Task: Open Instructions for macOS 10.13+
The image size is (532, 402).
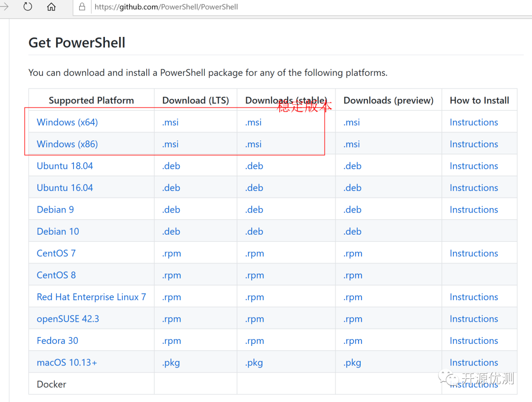Action: pyautogui.click(x=474, y=363)
